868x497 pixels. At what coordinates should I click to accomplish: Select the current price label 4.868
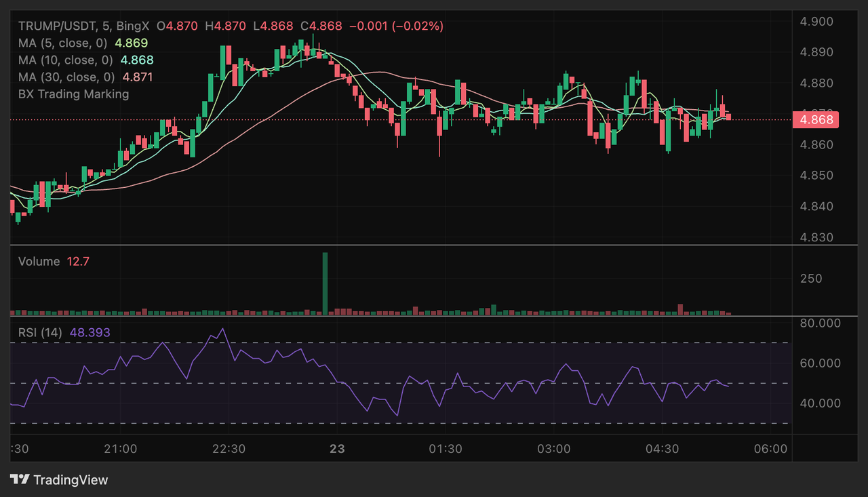(816, 119)
